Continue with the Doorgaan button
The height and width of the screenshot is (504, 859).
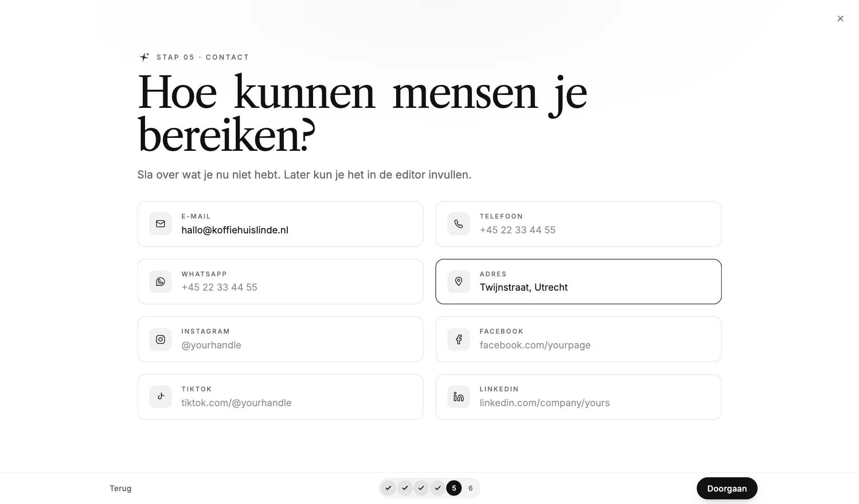point(727,488)
